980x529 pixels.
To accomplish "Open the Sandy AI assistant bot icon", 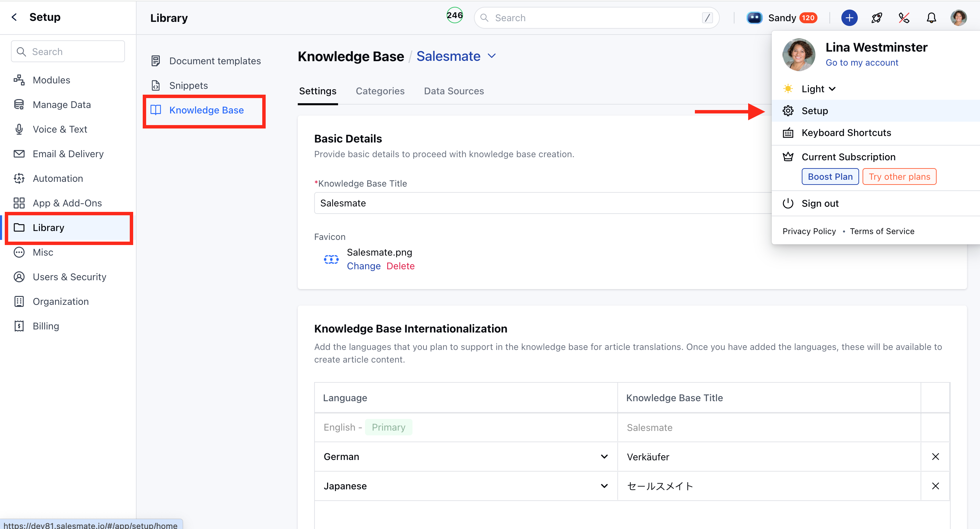I will [754, 18].
